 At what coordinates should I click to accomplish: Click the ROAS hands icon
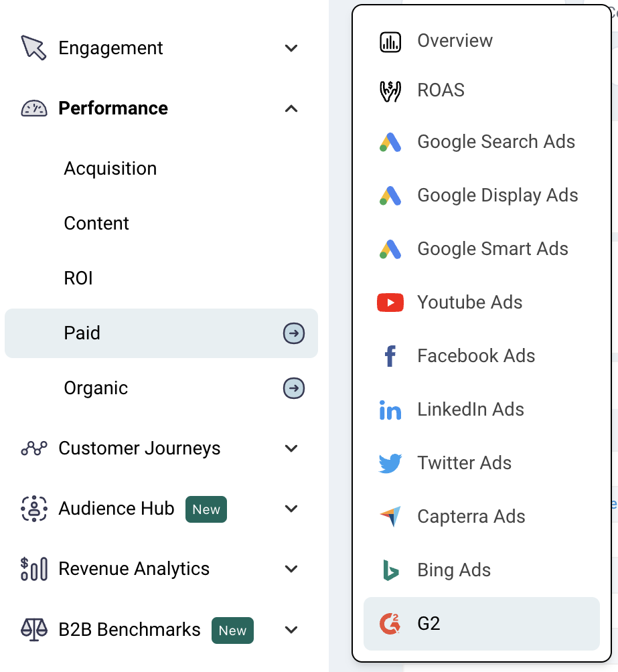coord(390,91)
